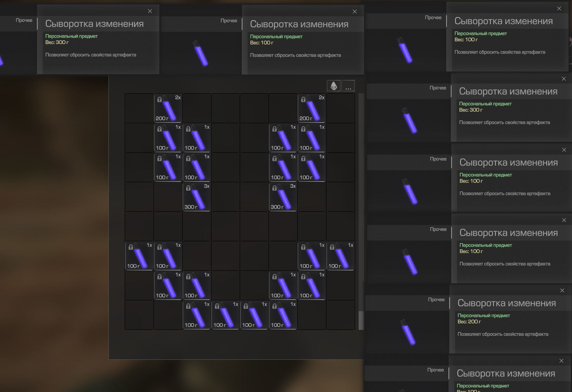The height and width of the screenshot is (392, 572).
Task: Click the "Прочее" label beside the 200 г tooltip
Action: click(436, 300)
